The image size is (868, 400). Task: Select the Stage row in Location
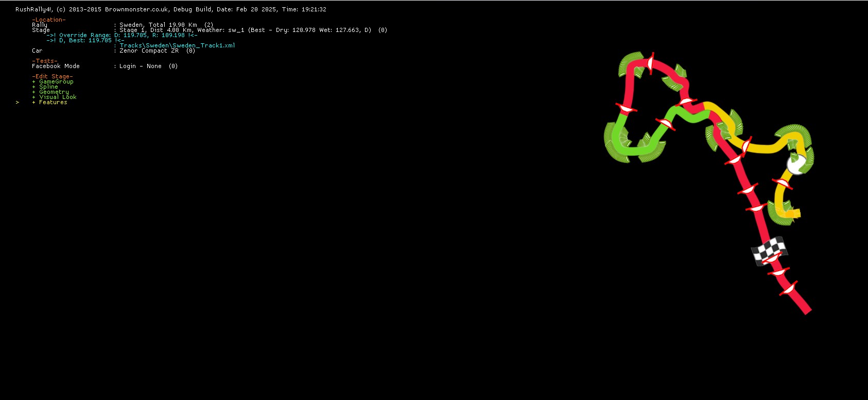[x=41, y=30]
